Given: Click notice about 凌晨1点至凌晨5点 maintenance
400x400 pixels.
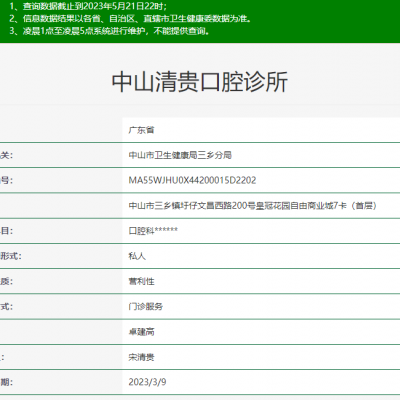Looking at the screenshot, I should [110, 31].
